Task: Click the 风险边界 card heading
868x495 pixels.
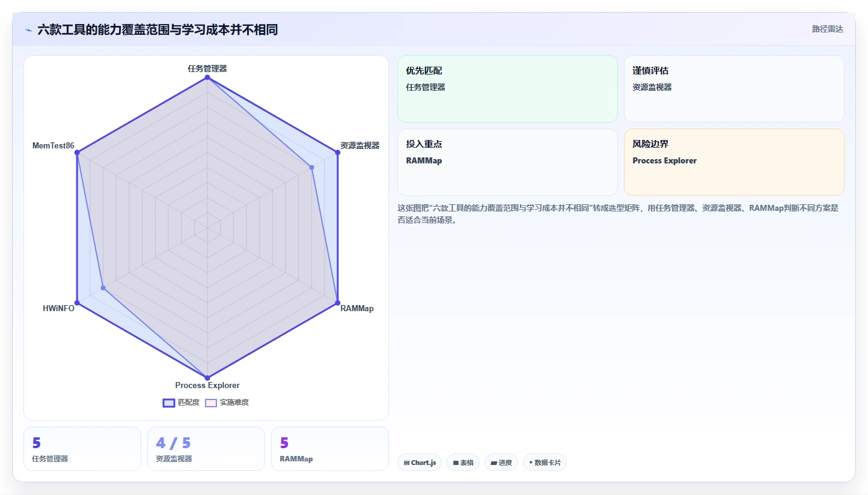Action: pos(650,144)
